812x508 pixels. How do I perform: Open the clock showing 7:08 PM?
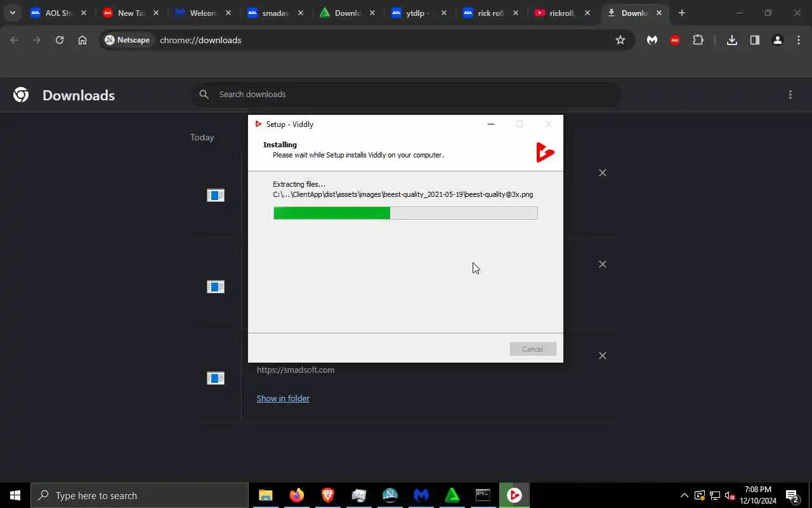[758, 495]
